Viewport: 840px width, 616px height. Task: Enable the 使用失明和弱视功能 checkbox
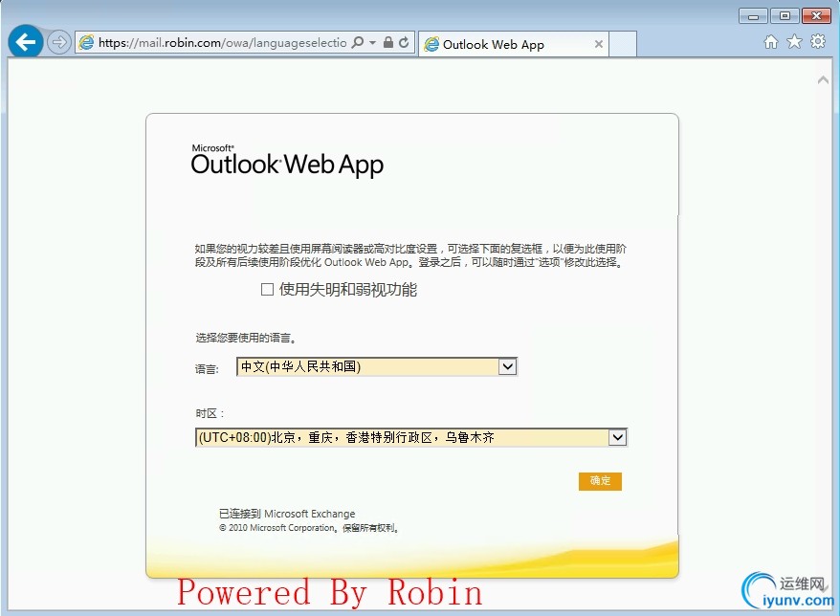(267, 290)
